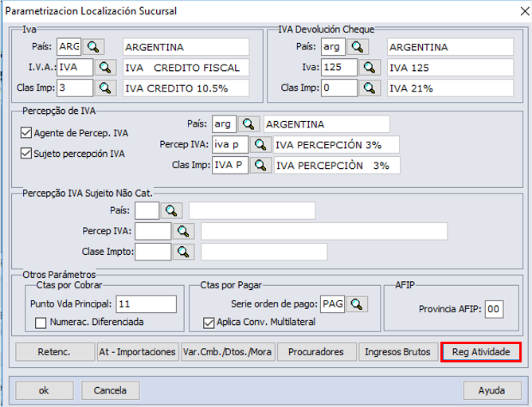
Task: Search Percep IVA code in Percepção de IVA
Action: (x=260, y=145)
